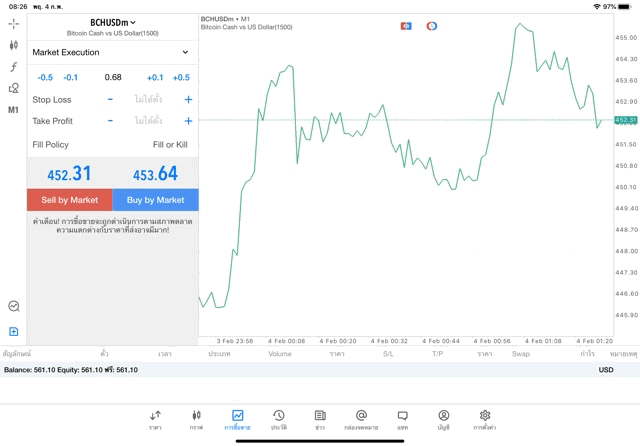Expand the Market Execution order type dropdown

click(x=113, y=52)
